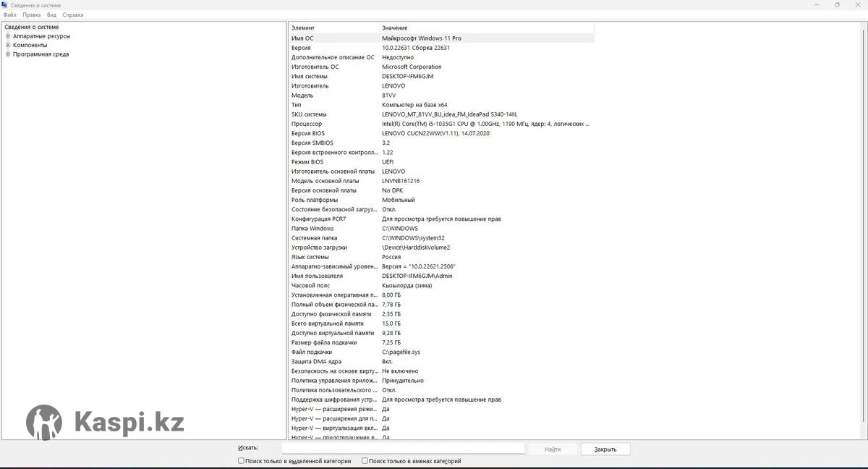Select the Модель row

441,96
